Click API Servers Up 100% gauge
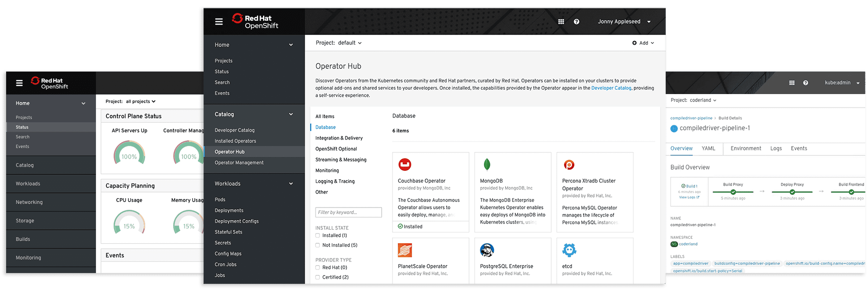 (x=129, y=153)
